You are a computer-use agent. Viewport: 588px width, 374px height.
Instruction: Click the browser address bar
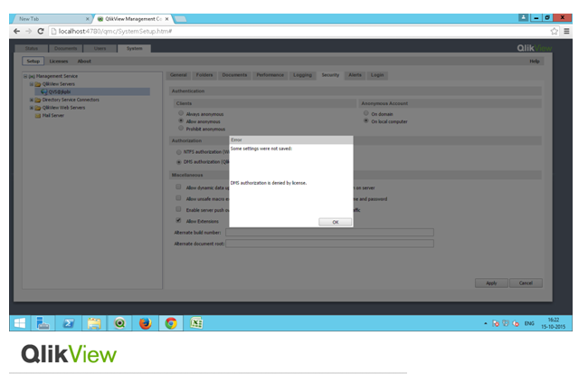pos(304,31)
